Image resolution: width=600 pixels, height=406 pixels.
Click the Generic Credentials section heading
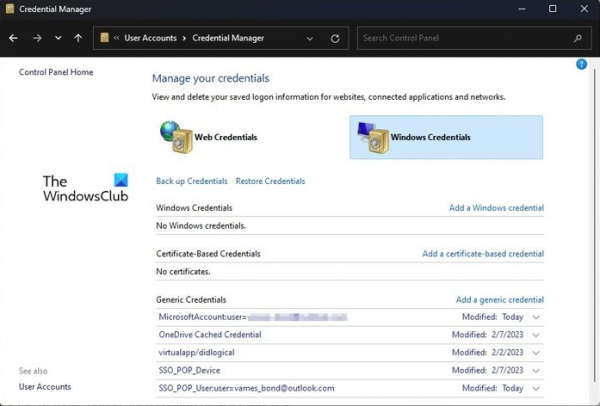[191, 300]
